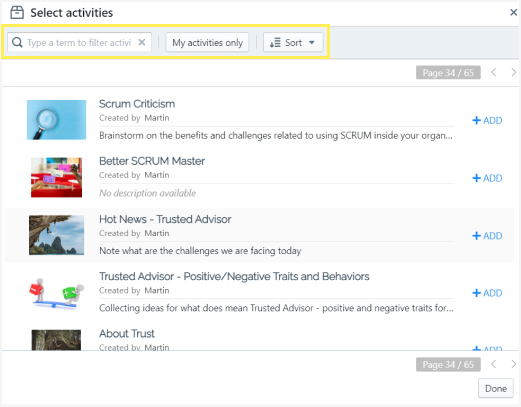Add the Trusted Advisor Positive/Negative Traits activity

point(487,293)
